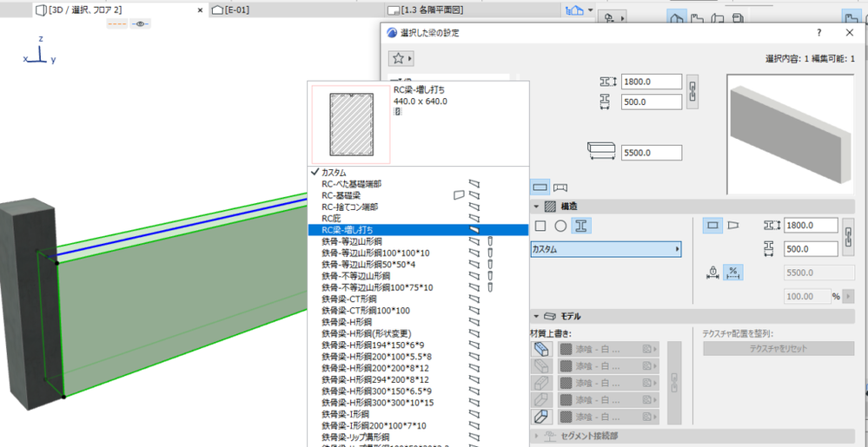The image size is (868, 447).
Task: Collapse the モデル section
Action: pyautogui.click(x=536, y=317)
